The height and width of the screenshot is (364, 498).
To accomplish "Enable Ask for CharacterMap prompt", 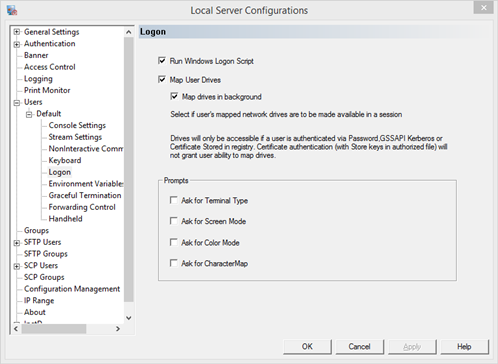I will click(x=173, y=263).
